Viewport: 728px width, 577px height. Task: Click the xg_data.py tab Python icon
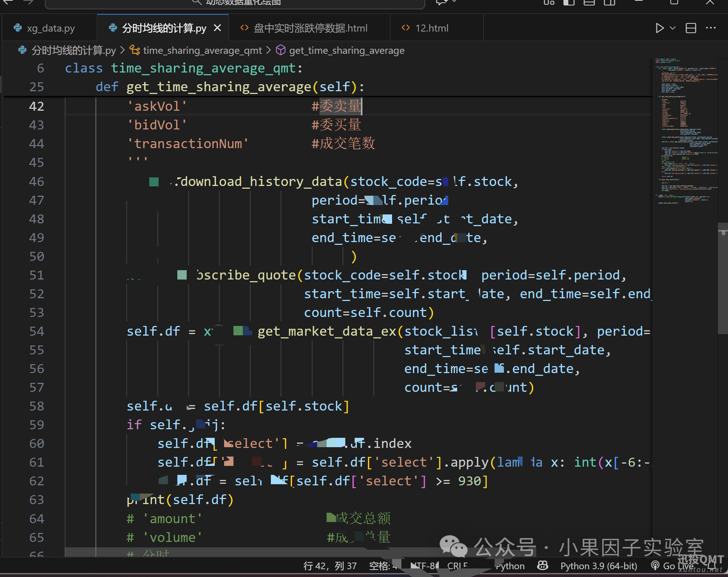pyautogui.click(x=18, y=28)
